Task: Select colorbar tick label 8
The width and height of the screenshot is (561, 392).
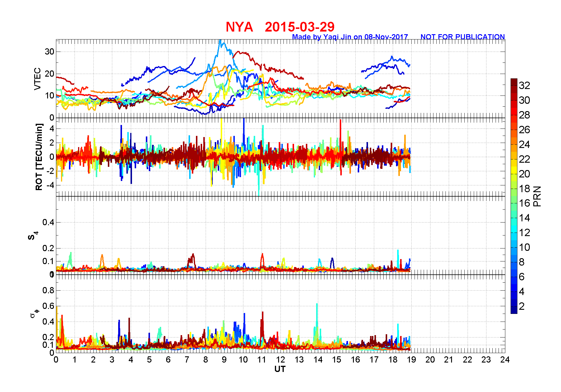Action: (x=522, y=262)
